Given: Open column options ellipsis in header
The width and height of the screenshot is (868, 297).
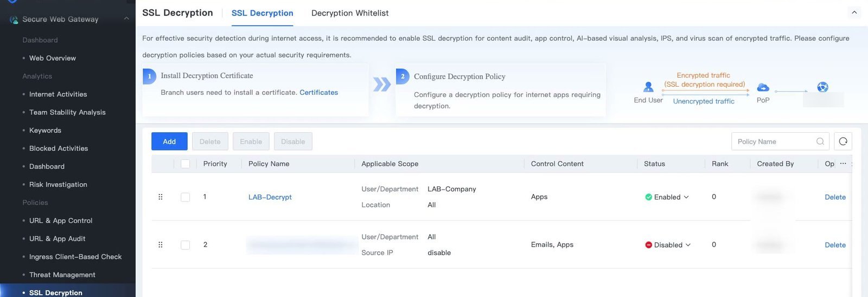Looking at the screenshot, I should click(843, 164).
